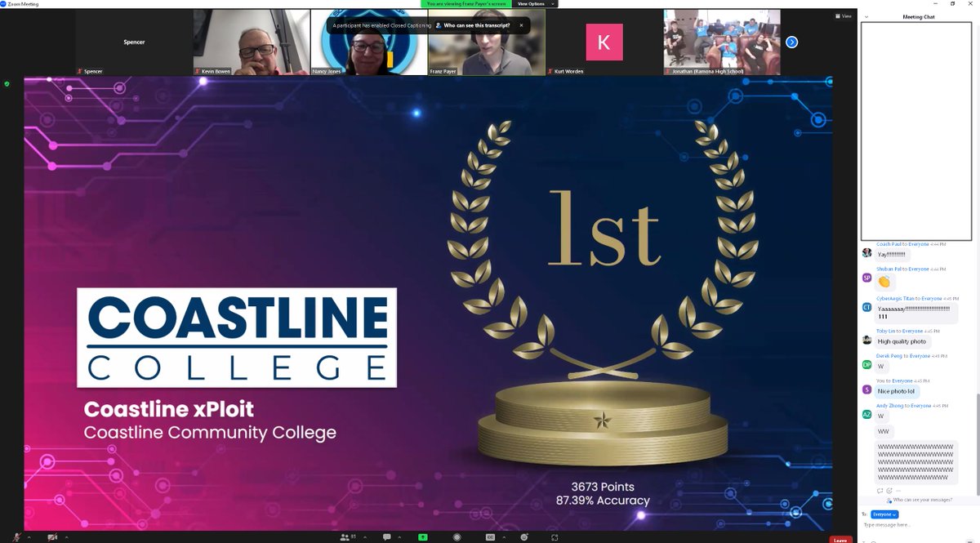Image resolution: width=980 pixels, height=543 pixels.
Task: Click the Zoom Meeting title bar icon
Action: coord(3,3)
